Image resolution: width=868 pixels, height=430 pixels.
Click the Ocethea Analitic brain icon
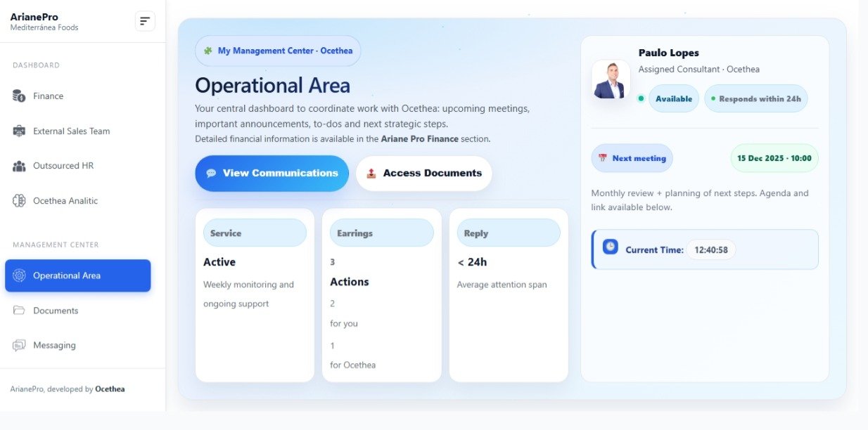[19, 201]
